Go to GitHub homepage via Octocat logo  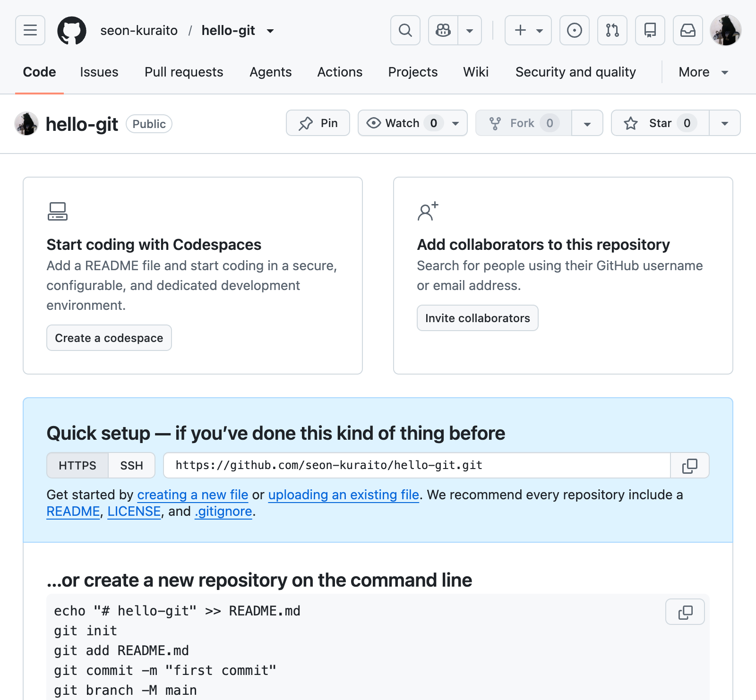coord(72,31)
